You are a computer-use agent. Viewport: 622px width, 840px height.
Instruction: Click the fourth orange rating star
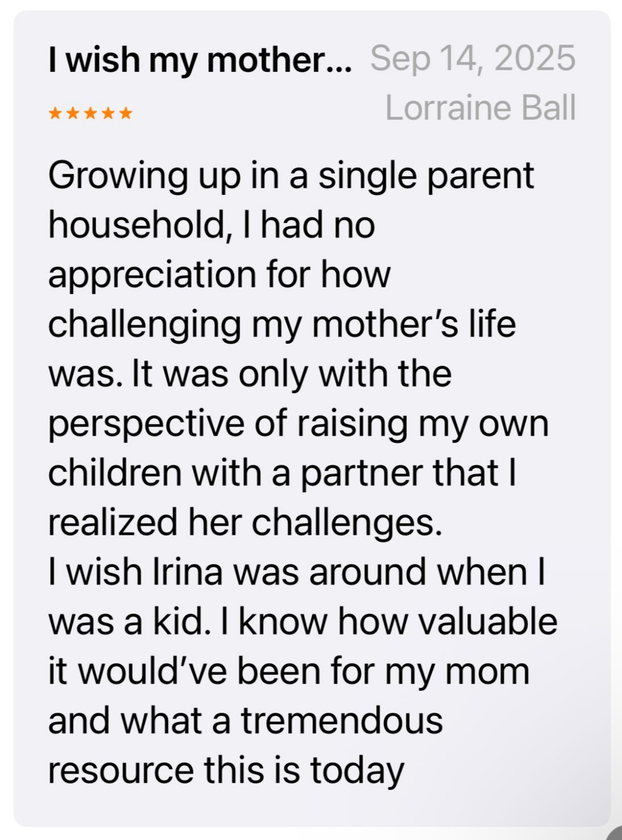(x=108, y=113)
